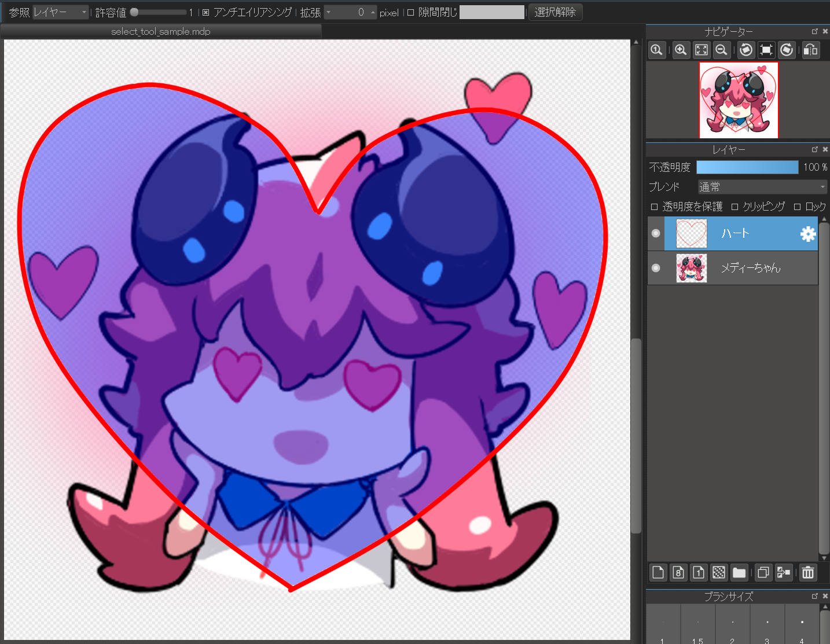Zoom in using the navigator magnifier
The width and height of the screenshot is (830, 644).
click(681, 50)
